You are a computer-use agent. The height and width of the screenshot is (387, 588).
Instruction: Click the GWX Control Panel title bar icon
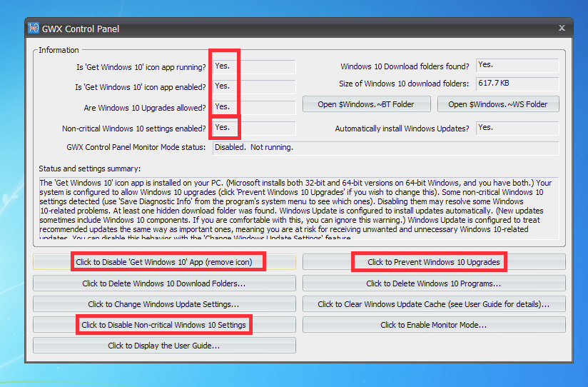(x=34, y=28)
